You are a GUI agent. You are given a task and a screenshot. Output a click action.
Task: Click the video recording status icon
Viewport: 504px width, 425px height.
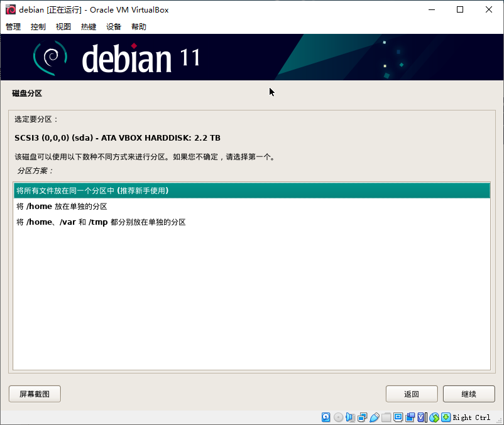tap(410, 417)
